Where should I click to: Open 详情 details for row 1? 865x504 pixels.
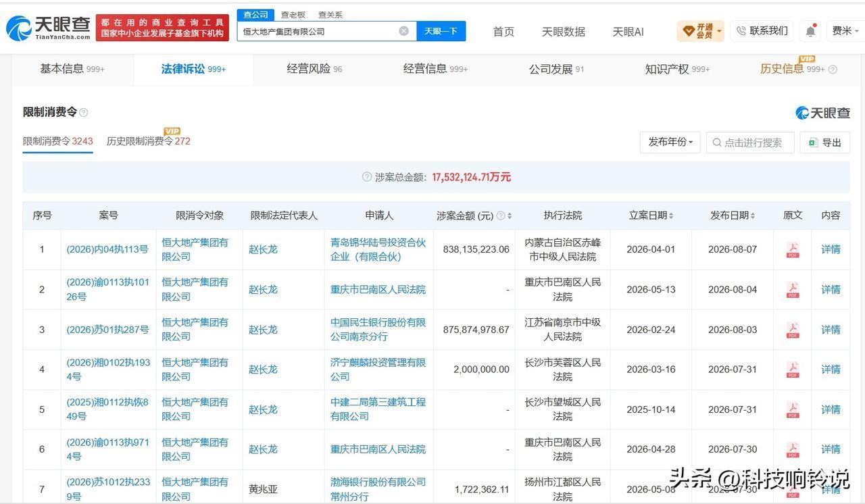click(x=831, y=249)
